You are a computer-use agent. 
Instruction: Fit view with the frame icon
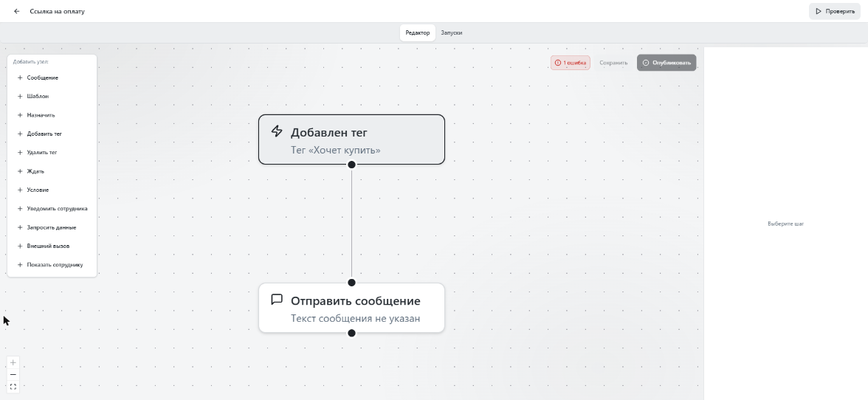click(x=13, y=387)
